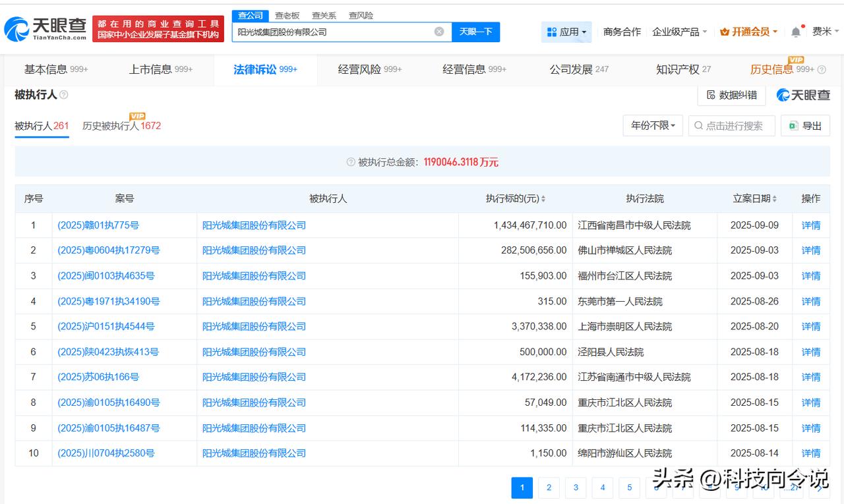
Task: Go to page 2 of results
Action: 549,488
